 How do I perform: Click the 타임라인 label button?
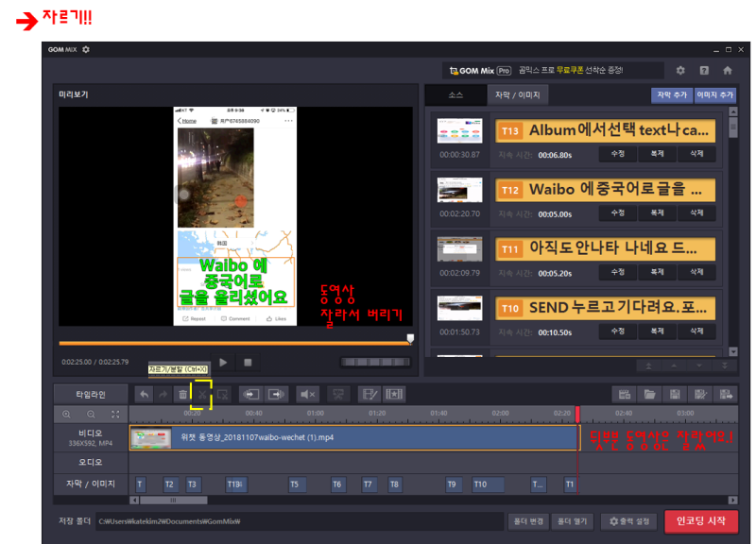click(91, 395)
